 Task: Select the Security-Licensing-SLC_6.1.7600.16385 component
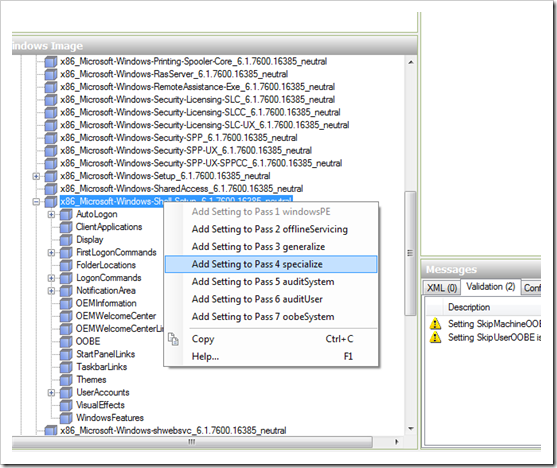pos(198,99)
